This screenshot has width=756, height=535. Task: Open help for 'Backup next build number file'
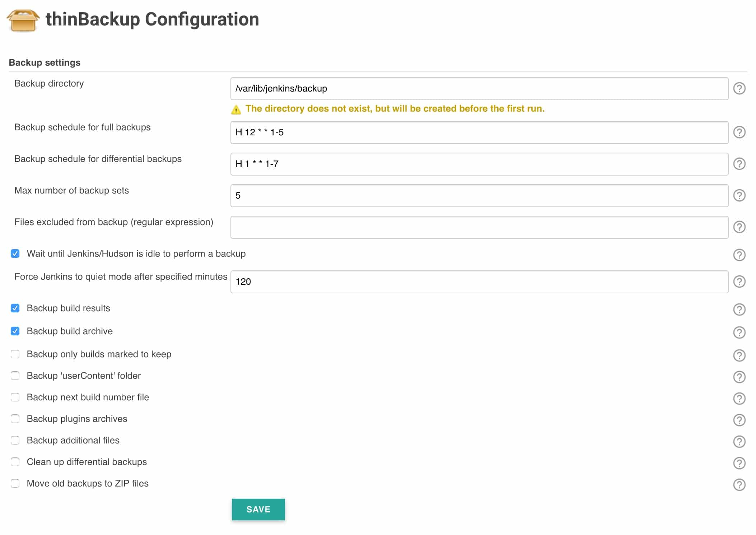(739, 397)
